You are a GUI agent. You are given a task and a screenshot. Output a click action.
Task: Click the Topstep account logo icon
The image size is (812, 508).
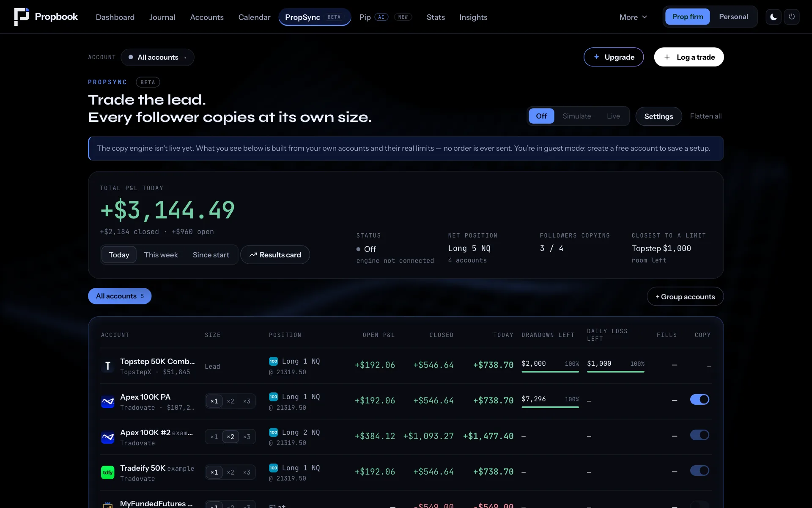108,366
